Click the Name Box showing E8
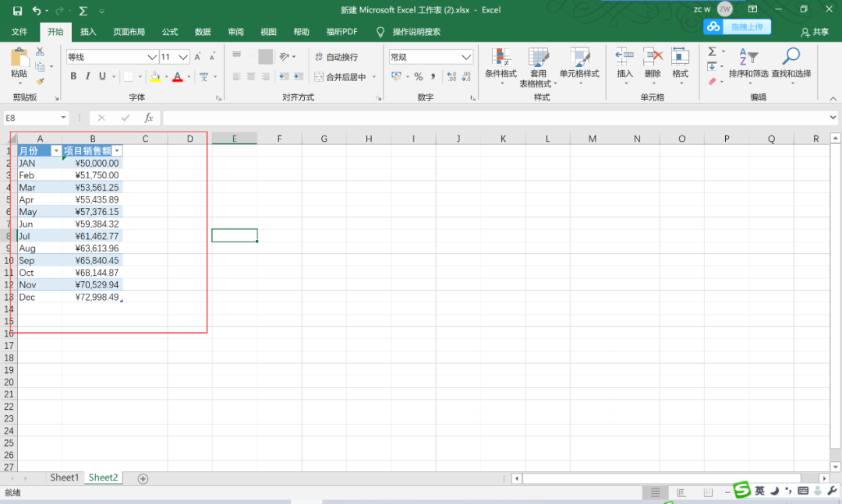 pos(30,118)
